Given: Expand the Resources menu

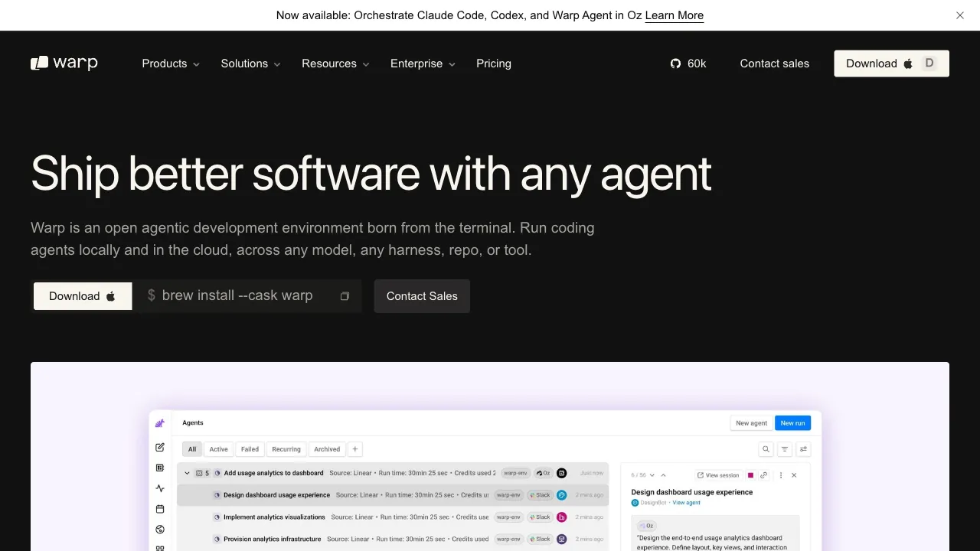Looking at the screenshot, I should coord(335,64).
